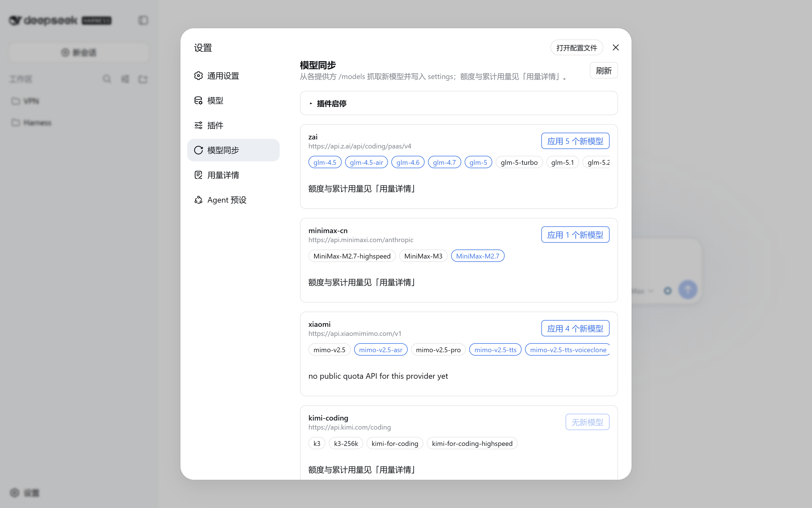Select the mimo-v2.5-tts-voiceclone chip
The image size is (812, 508).
(x=568, y=350)
